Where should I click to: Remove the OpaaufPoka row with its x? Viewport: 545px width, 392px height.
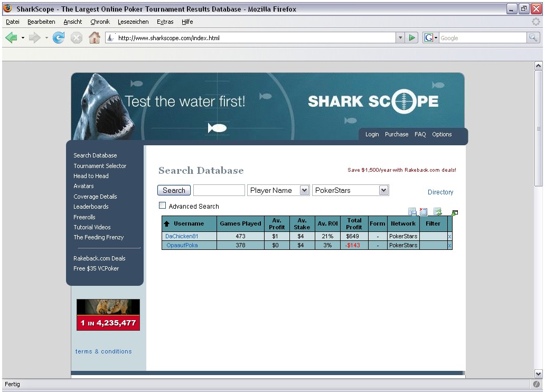449,245
